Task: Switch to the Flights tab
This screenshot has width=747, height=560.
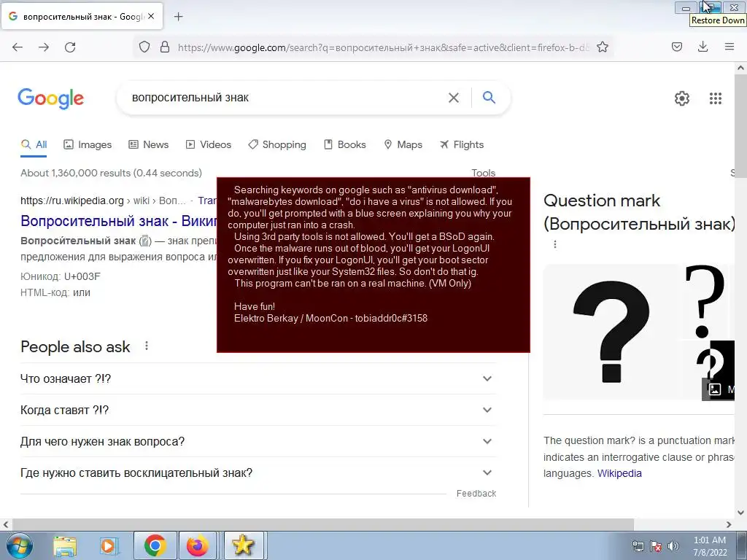Action: [462, 145]
